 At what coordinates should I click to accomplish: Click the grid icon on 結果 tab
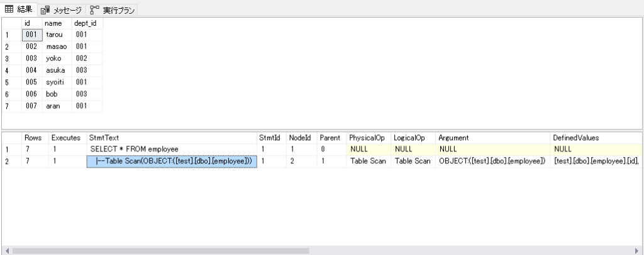click(x=9, y=9)
